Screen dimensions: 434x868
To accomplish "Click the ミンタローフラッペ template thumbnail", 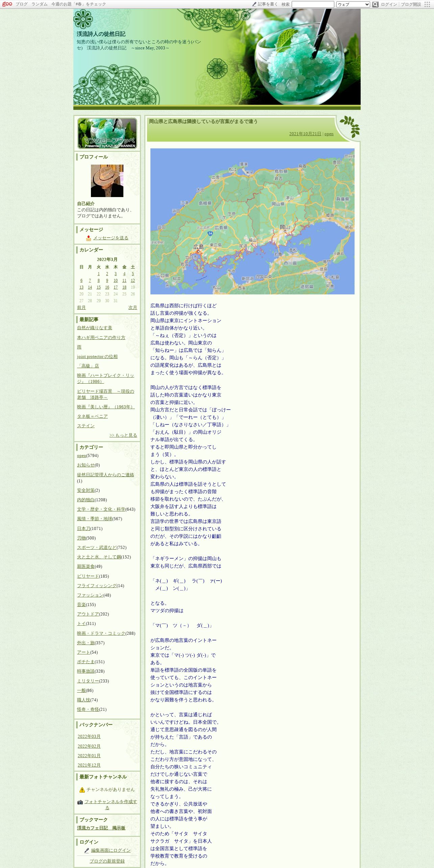I will (x=107, y=133).
